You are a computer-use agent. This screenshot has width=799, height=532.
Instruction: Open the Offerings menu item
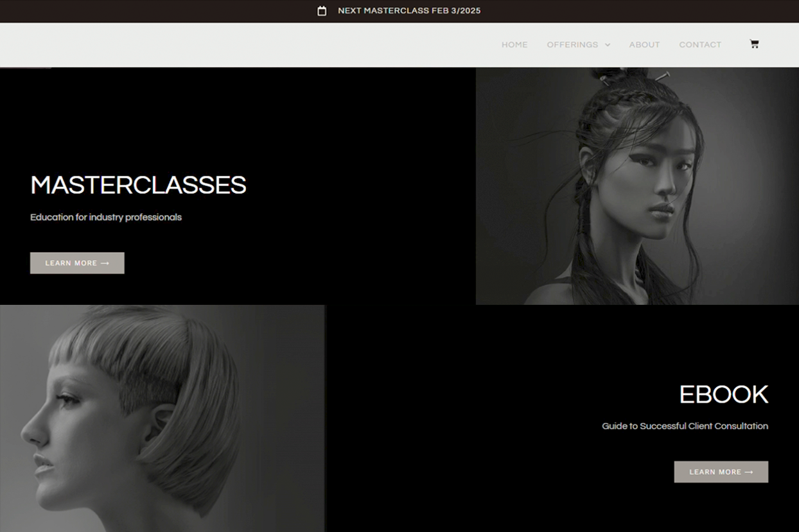pos(572,45)
